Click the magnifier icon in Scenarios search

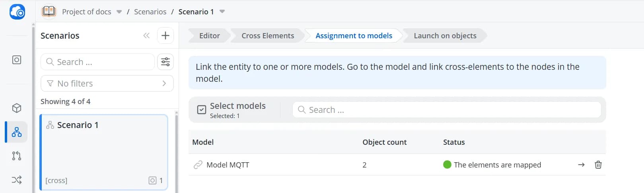tap(50, 62)
